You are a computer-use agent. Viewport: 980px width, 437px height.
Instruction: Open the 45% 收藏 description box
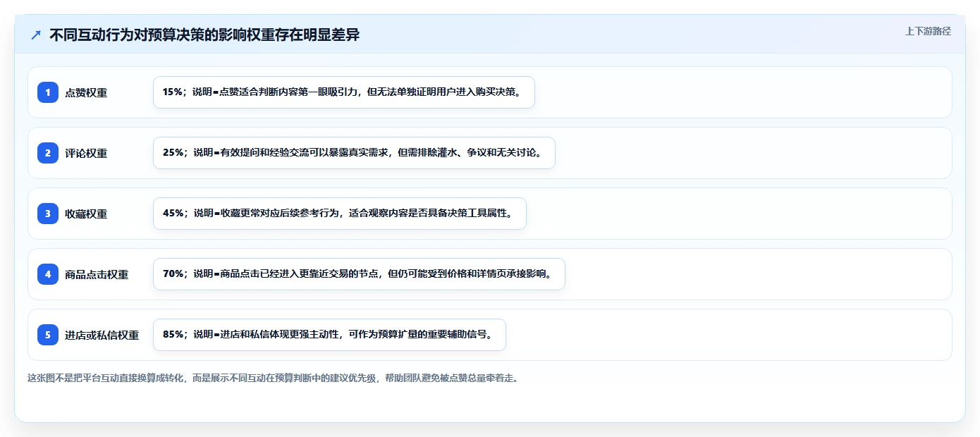click(340, 214)
